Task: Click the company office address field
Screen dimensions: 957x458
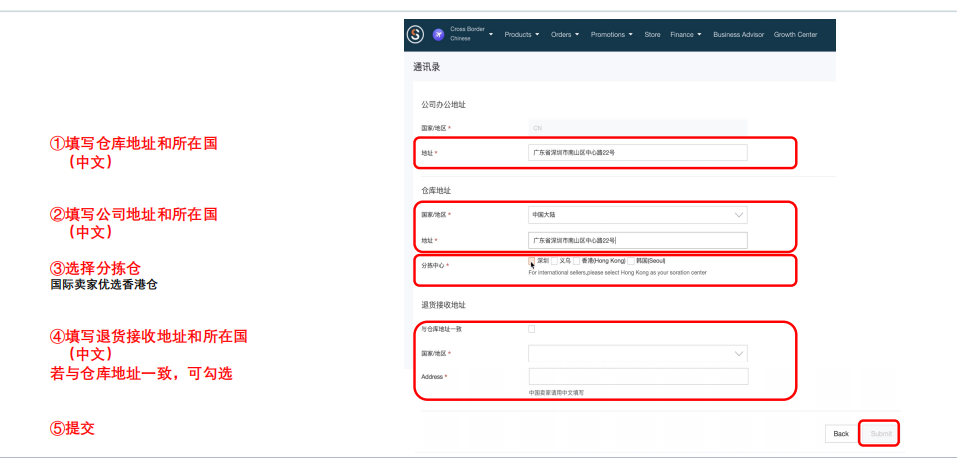Action: [x=637, y=152]
